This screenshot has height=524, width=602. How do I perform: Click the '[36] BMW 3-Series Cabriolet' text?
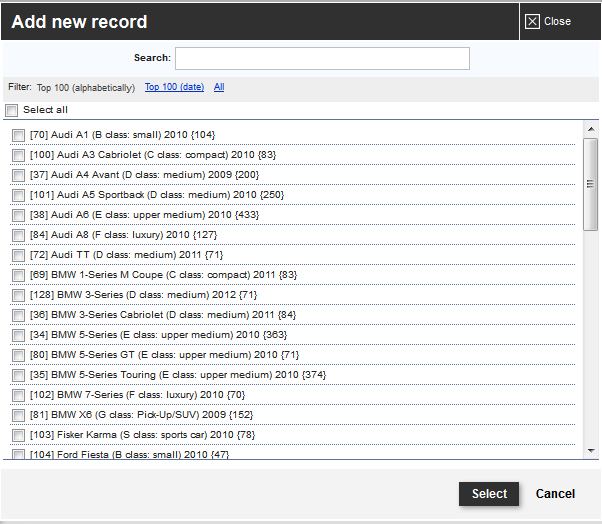163,315
